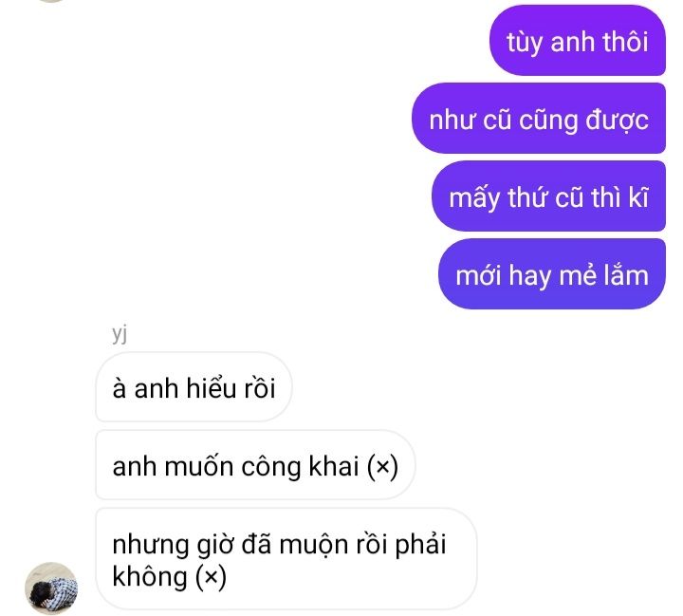Select the 'mới hay mẻ lắm' message
The height and width of the screenshot is (616, 683).
pos(552,274)
